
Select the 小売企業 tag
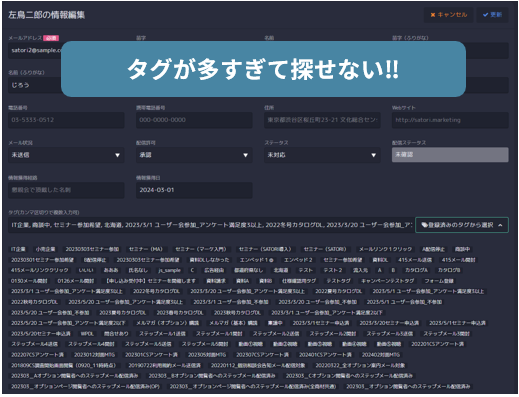46,249
